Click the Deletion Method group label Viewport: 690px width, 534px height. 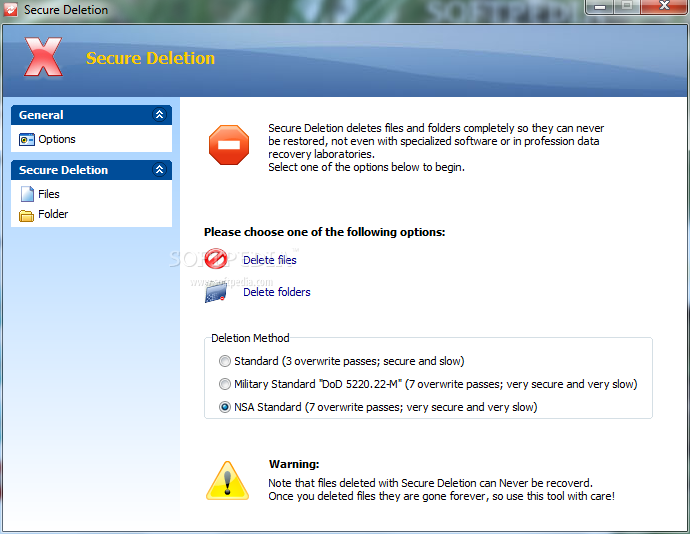click(250, 338)
